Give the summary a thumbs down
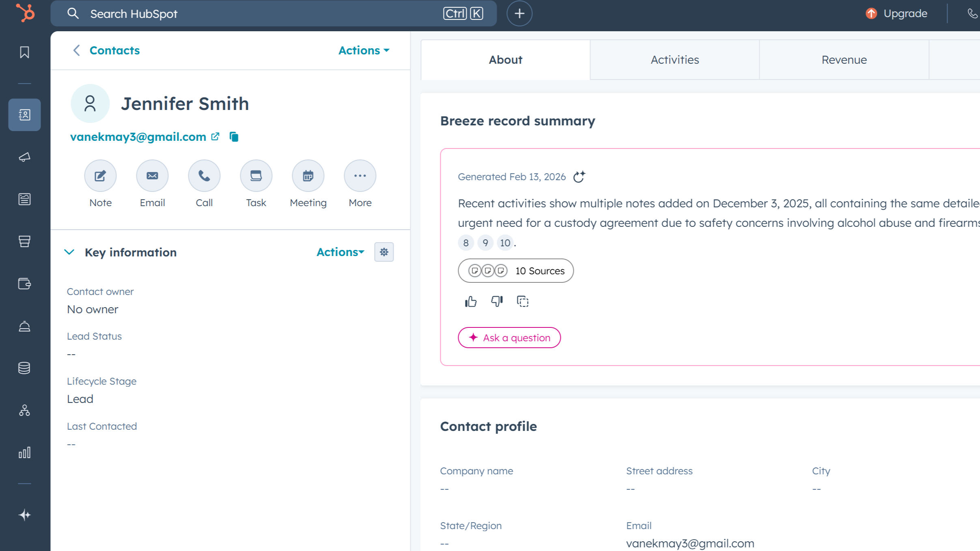 coord(497,301)
